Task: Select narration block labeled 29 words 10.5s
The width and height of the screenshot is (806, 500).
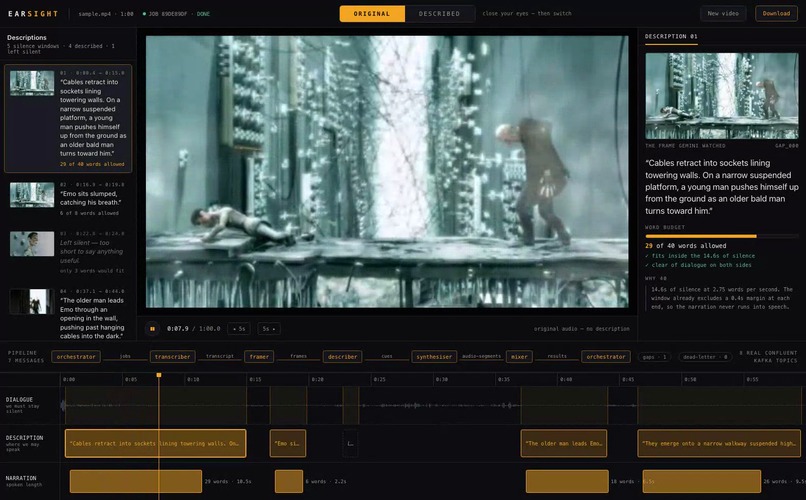Action: [x=136, y=482]
